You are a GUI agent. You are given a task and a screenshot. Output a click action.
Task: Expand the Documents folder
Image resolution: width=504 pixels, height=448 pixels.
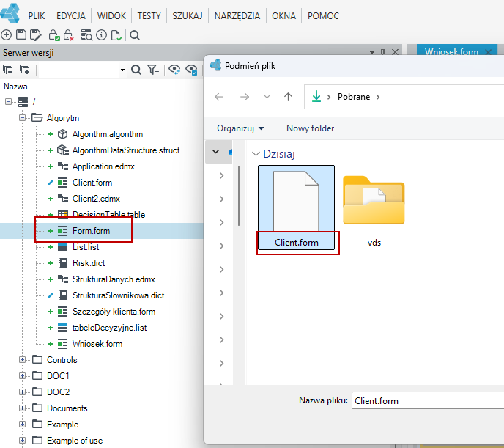coord(22,408)
